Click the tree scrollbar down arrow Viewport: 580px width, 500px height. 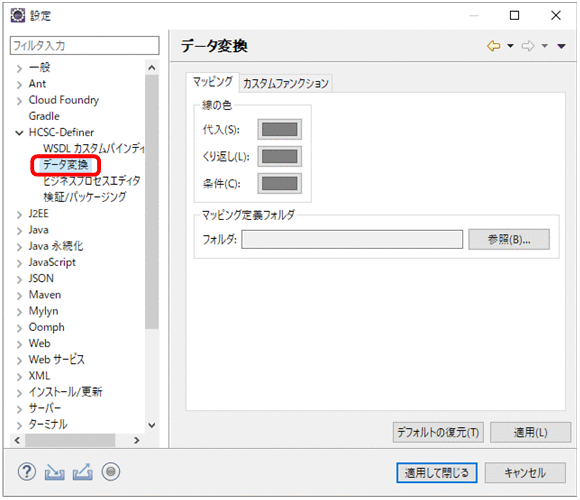click(152, 425)
